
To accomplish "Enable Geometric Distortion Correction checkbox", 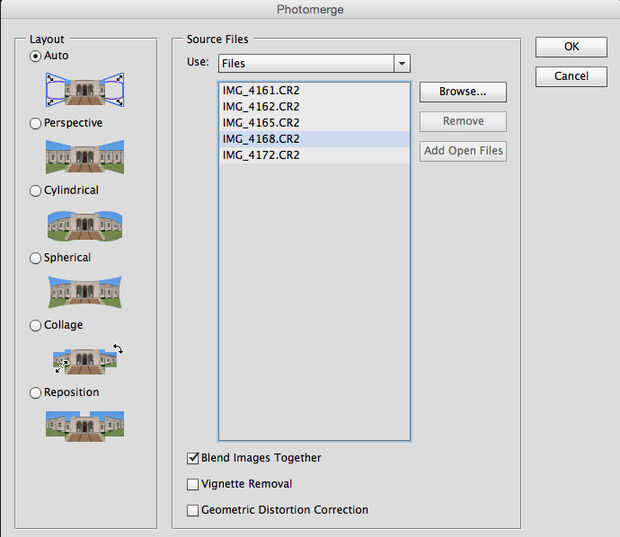I will coord(193,510).
